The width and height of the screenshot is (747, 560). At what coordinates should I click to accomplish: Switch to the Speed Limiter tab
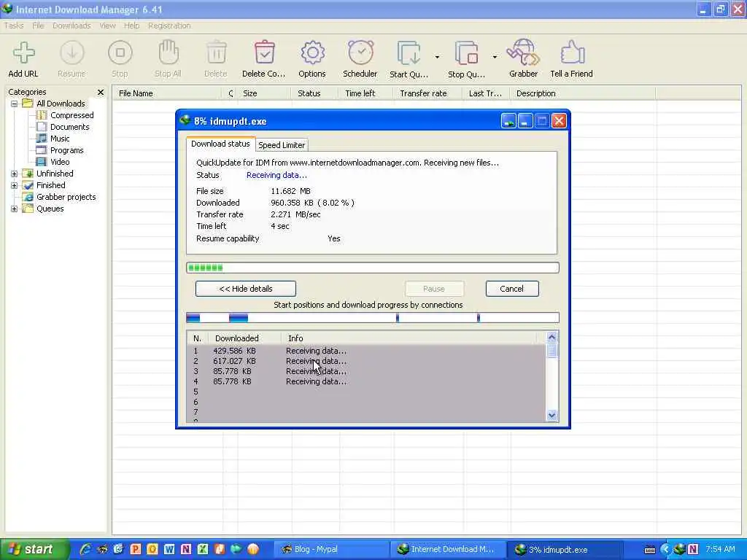click(x=282, y=145)
